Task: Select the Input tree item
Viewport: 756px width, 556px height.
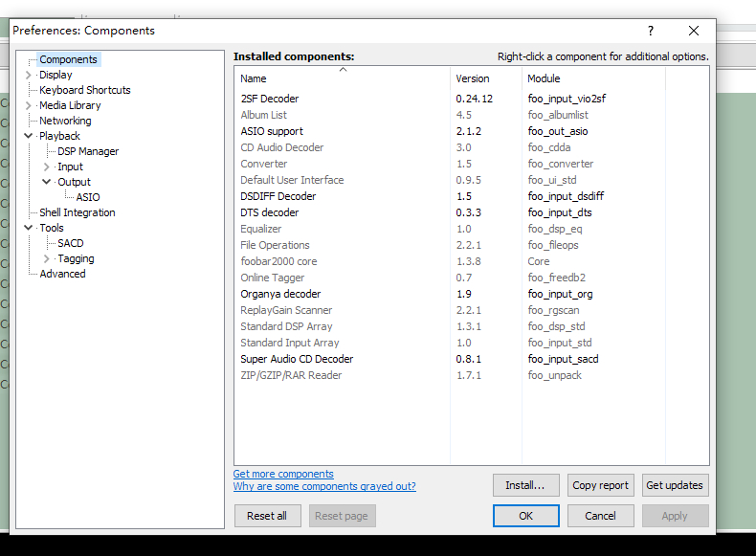Action: click(70, 167)
